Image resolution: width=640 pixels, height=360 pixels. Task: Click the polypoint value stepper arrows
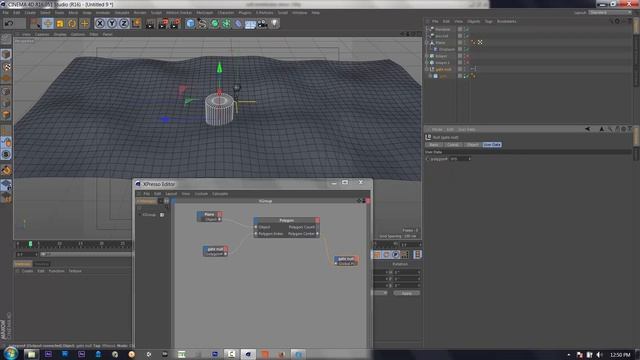[x=469, y=159]
